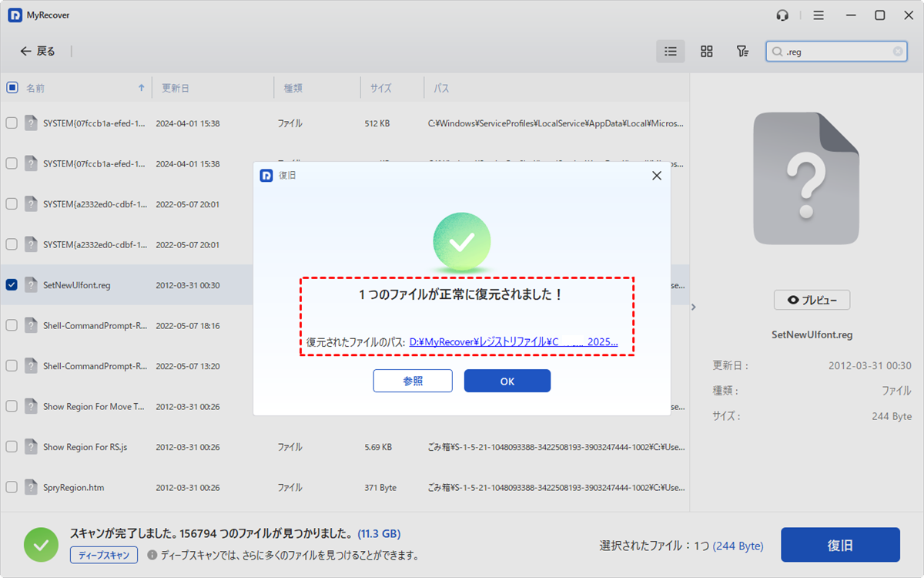Click the (244 Byte) selected size text
The height and width of the screenshot is (578, 924).
click(738, 546)
